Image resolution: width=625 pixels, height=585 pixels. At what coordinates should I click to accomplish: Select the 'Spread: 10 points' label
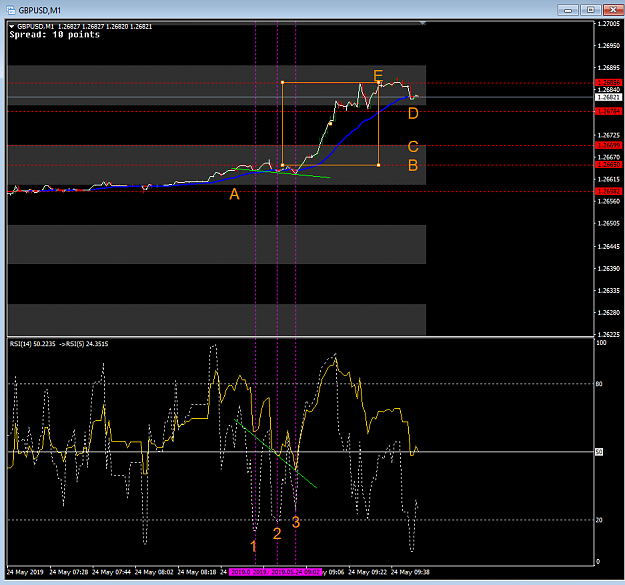pyautogui.click(x=55, y=35)
